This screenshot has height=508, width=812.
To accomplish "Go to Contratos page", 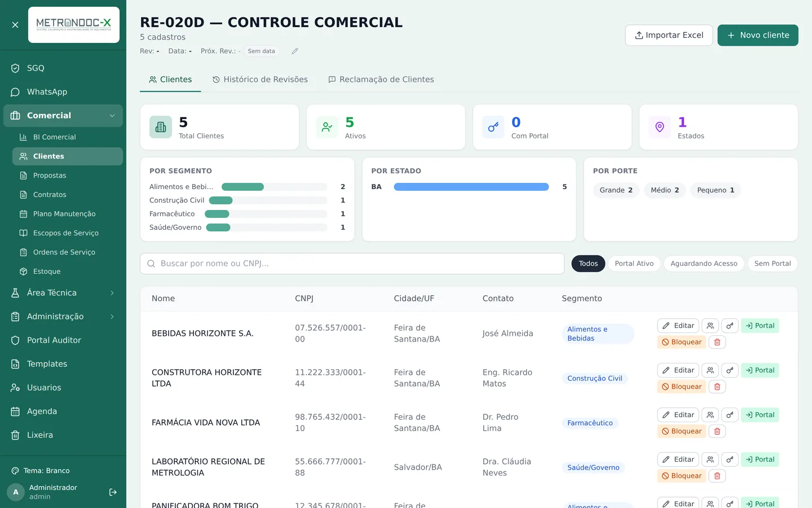I will point(68,195).
